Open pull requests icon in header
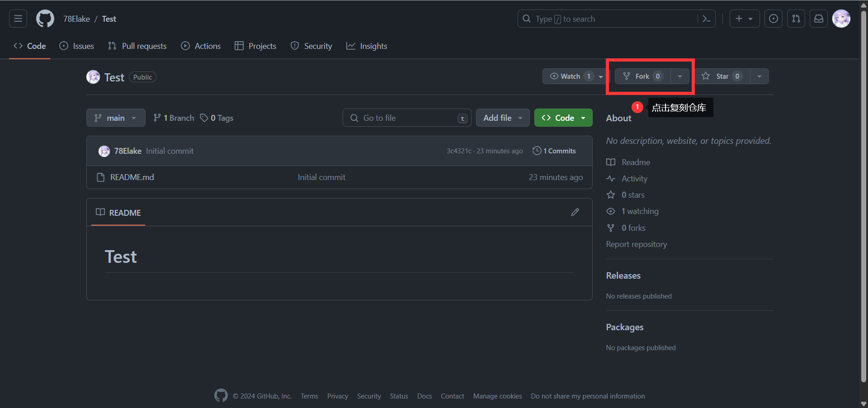 coord(796,19)
